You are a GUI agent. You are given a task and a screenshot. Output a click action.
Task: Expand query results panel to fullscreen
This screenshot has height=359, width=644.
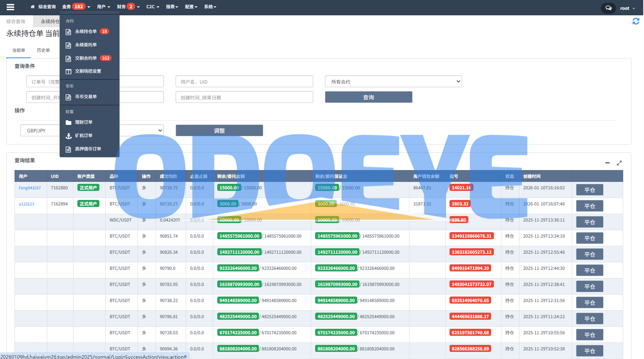[x=619, y=163]
